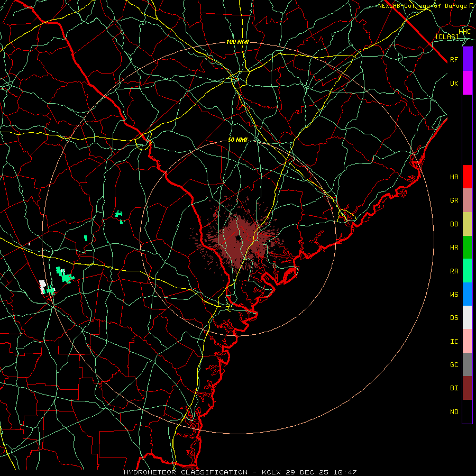Click the RF purple legend swatch

coord(467,59)
